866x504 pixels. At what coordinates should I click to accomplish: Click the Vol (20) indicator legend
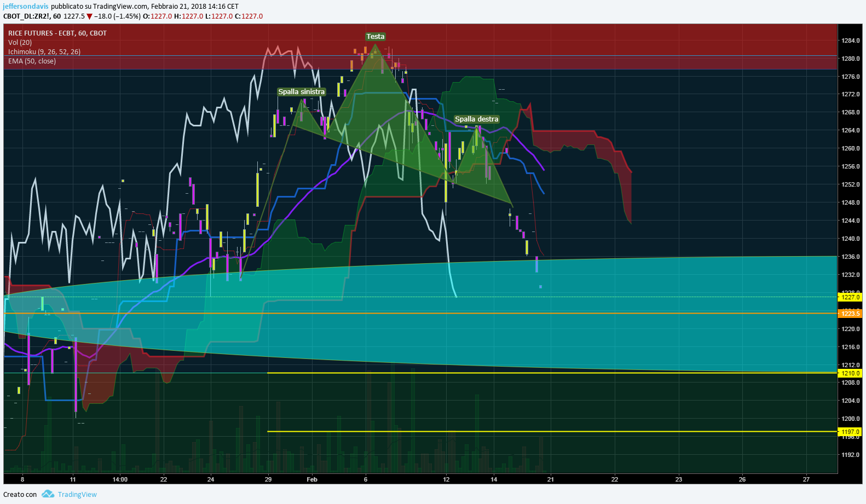(x=20, y=43)
